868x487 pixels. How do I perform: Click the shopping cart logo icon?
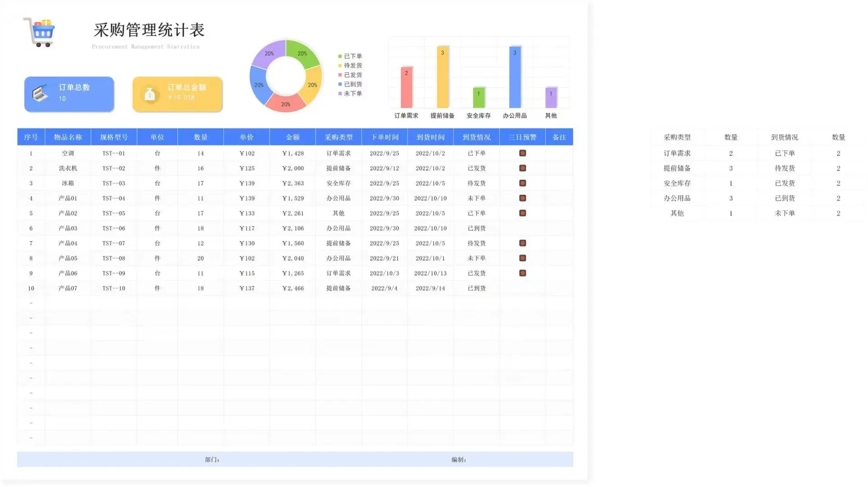[39, 32]
